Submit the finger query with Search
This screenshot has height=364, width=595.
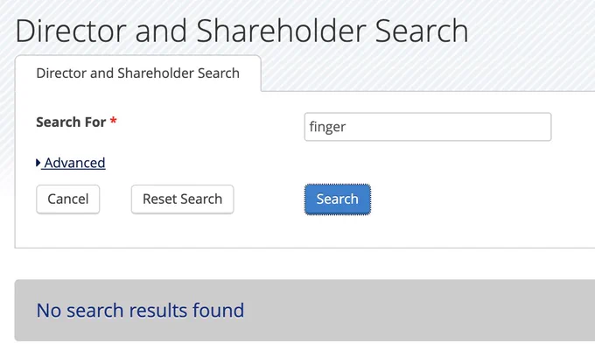click(338, 199)
